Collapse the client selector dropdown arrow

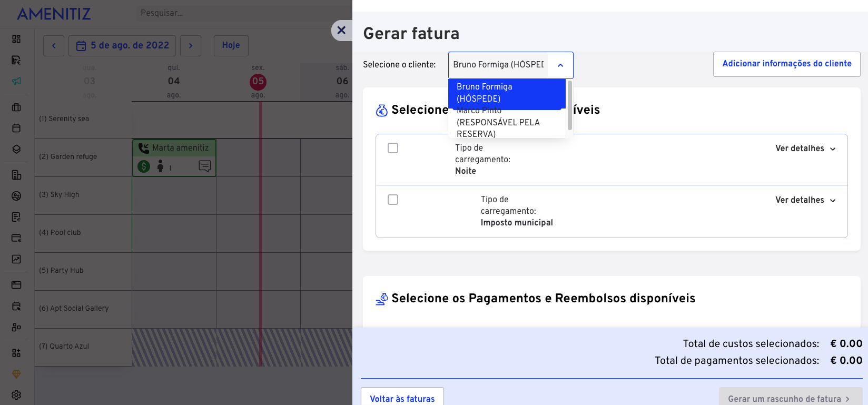pos(560,65)
